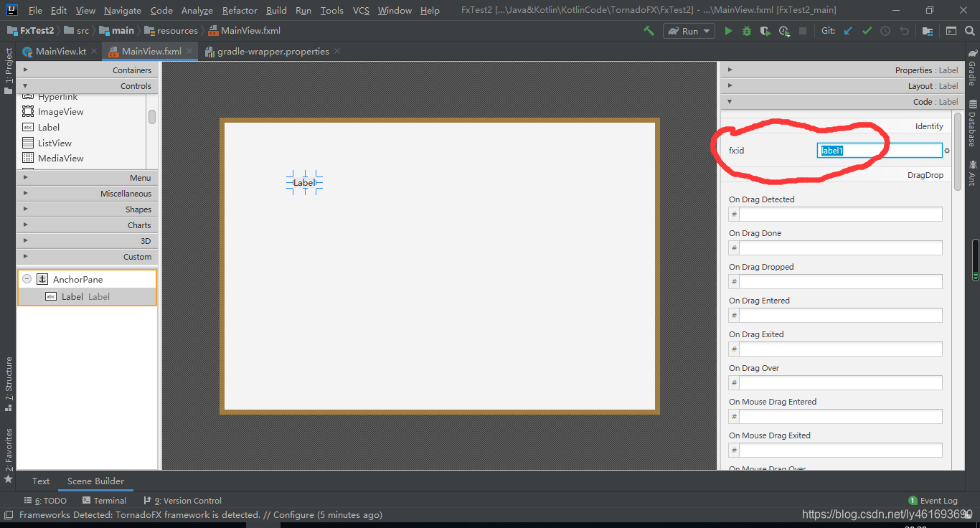Image resolution: width=980 pixels, height=528 pixels.
Task: Open the Navigate menu
Action: [x=123, y=10]
